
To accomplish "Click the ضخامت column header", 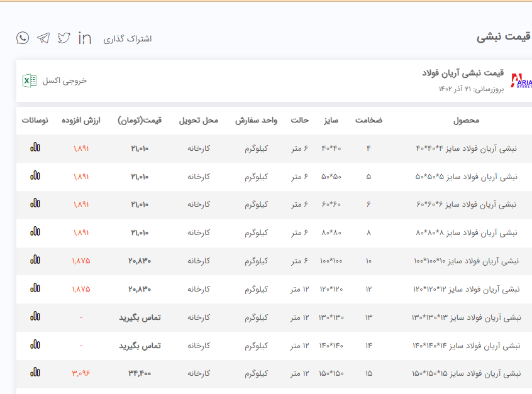I will tap(369, 120).
